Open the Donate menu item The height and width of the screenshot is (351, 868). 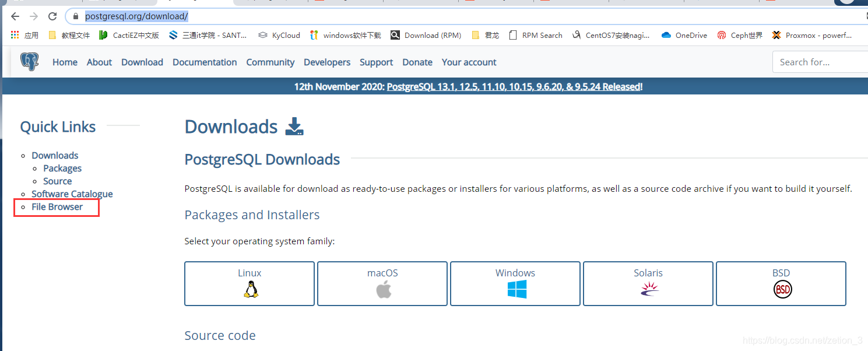(417, 62)
